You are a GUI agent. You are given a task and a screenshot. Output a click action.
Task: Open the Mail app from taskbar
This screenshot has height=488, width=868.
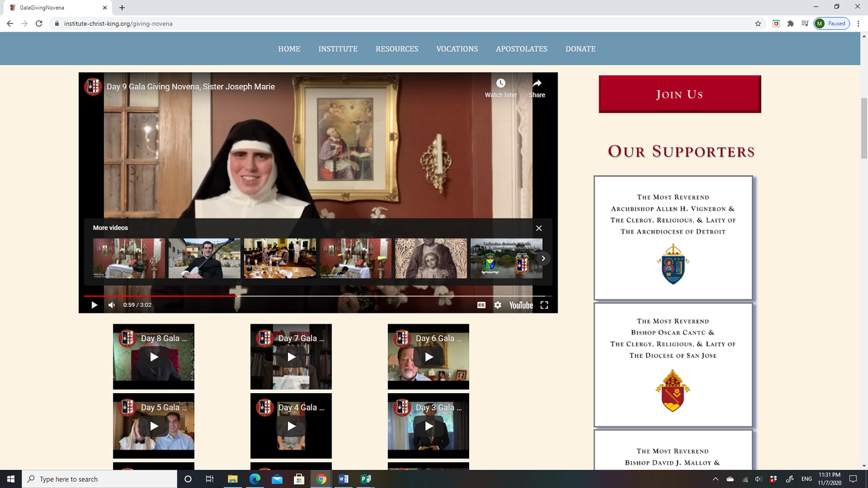pos(277,479)
